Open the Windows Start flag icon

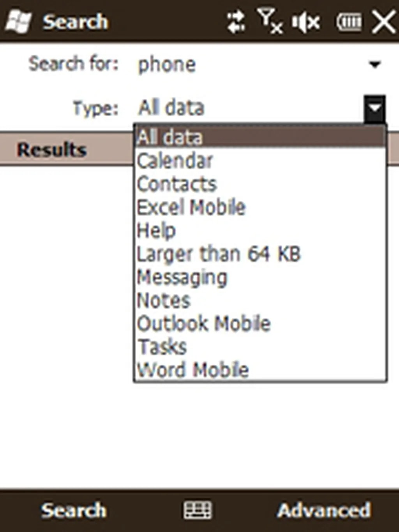pyautogui.click(x=18, y=21)
